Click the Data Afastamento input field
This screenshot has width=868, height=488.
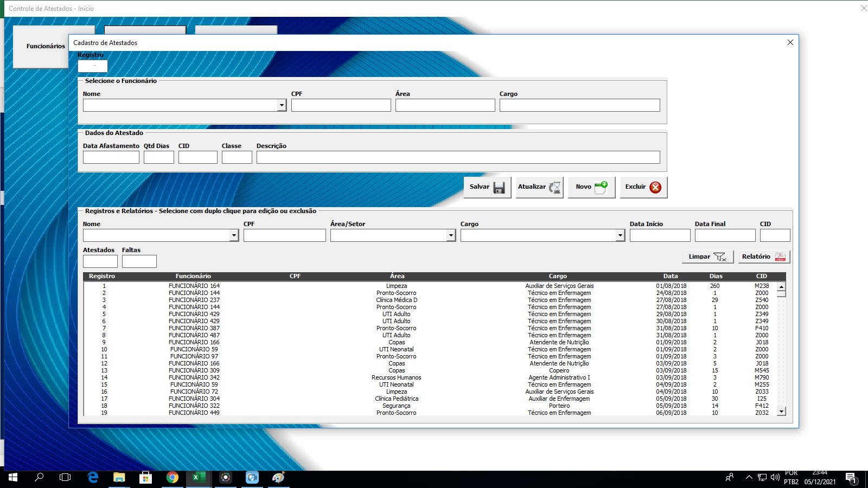(111, 157)
